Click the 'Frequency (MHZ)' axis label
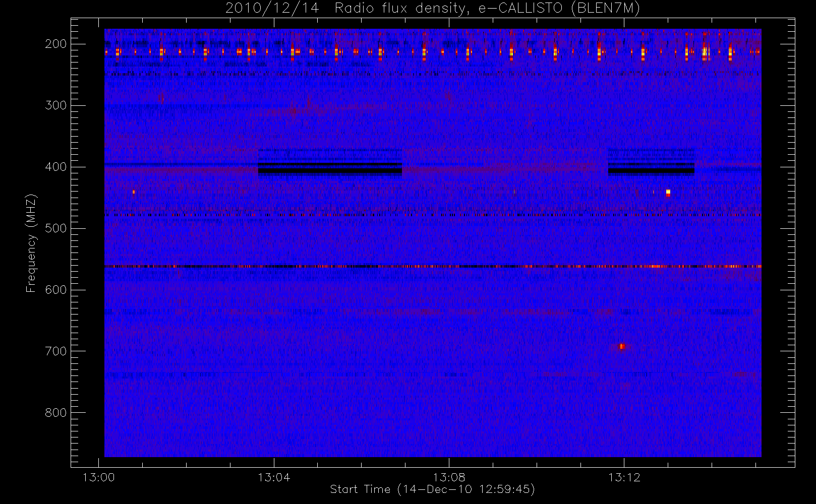This screenshot has height=504, width=816. (x=31, y=243)
